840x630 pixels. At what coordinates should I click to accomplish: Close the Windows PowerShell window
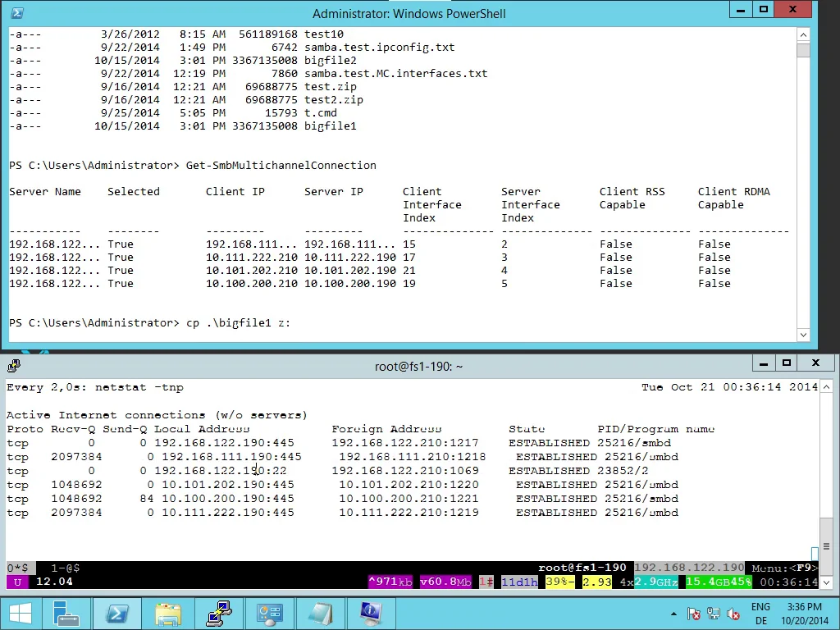point(793,10)
